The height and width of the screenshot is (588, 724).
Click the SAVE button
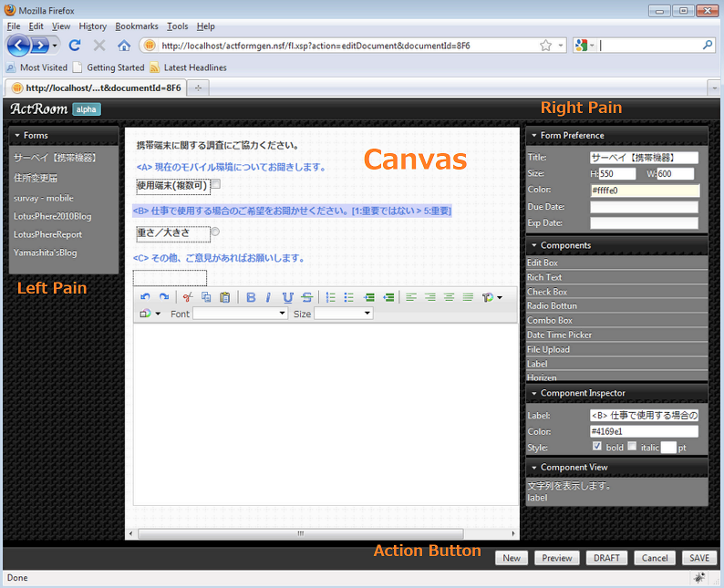(x=699, y=558)
